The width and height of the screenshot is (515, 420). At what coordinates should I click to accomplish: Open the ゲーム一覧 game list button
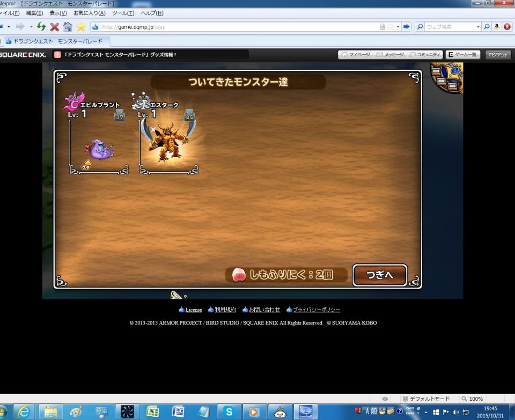463,55
